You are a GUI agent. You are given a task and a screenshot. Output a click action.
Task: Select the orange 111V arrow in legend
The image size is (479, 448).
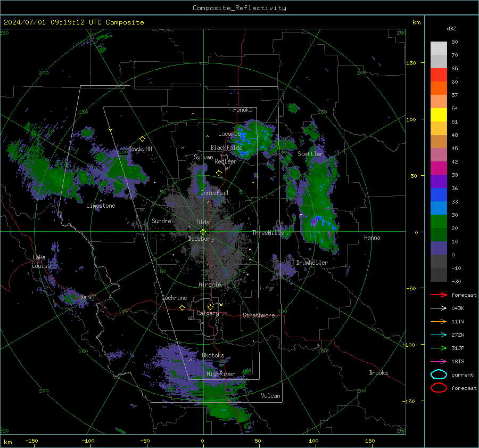pyautogui.click(x=439, y=321)
